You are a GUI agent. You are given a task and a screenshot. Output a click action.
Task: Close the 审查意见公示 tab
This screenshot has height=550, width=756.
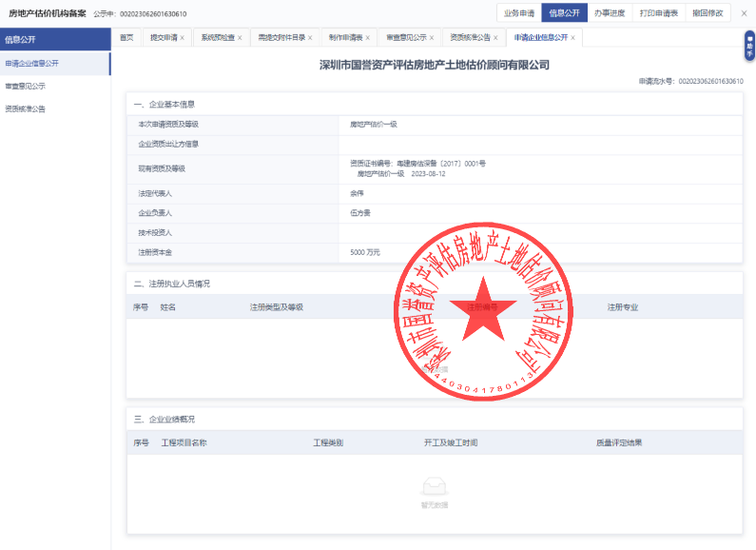(x=431, y=38)
